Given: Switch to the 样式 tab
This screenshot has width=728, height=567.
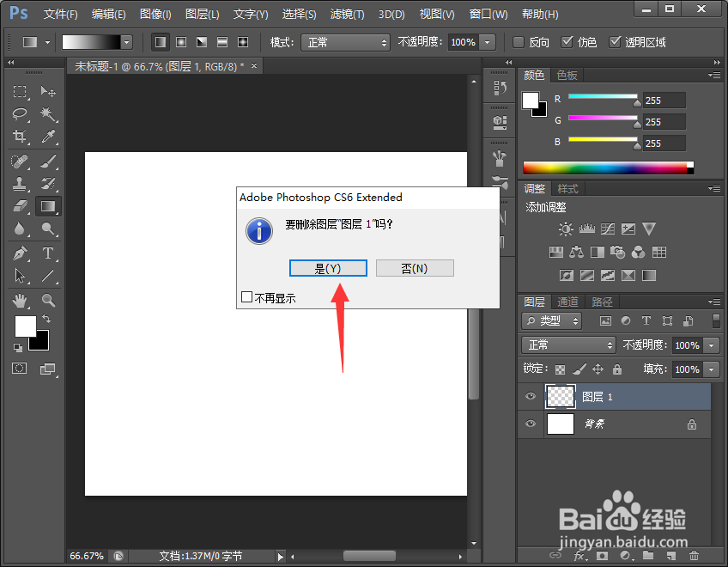Looking at the screenshot, I should 567,189.
